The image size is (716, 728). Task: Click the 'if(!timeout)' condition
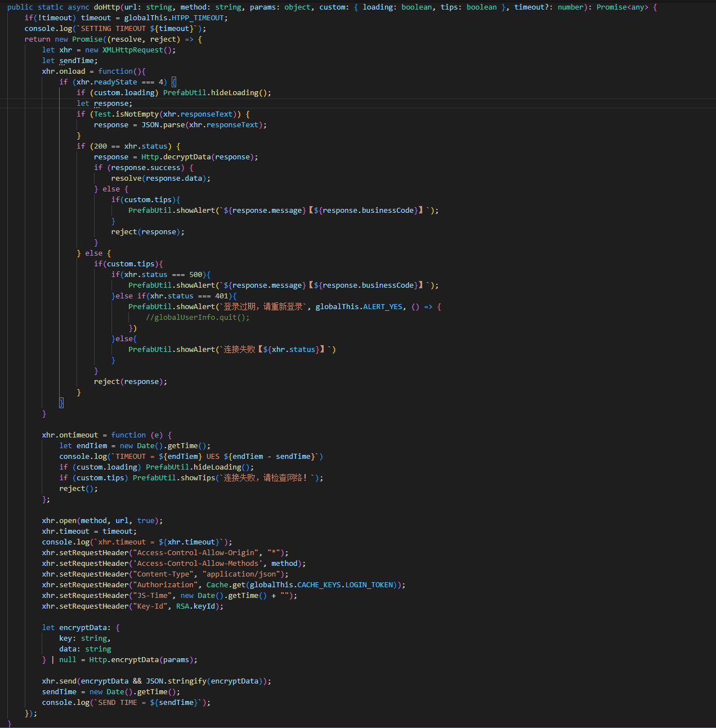(51, 18)
